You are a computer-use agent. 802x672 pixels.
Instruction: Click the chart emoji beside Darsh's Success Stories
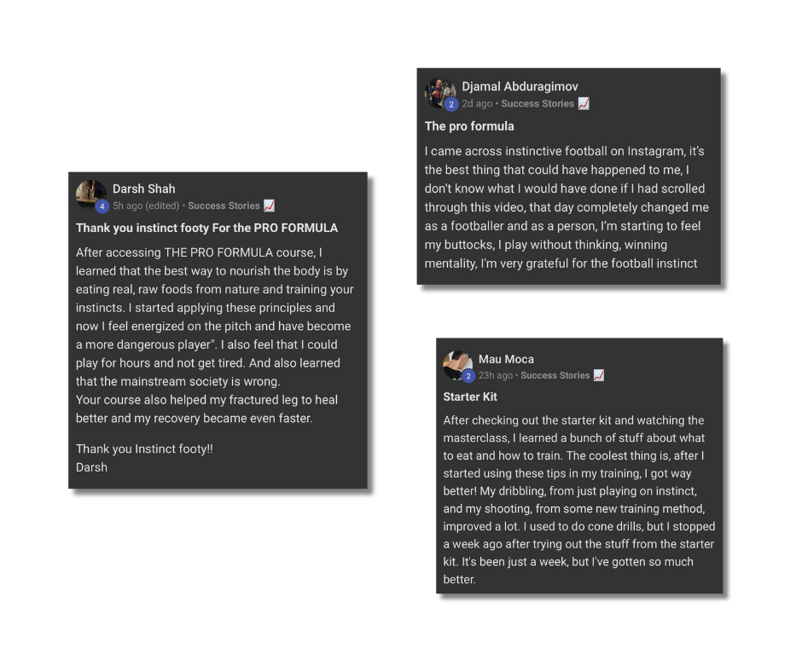tap(269, 206)
